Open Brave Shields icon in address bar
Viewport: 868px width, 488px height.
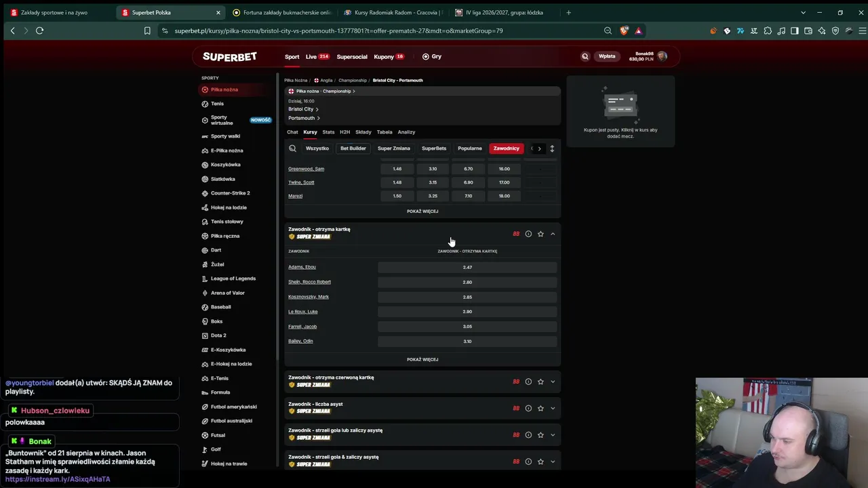click(625, 30)
